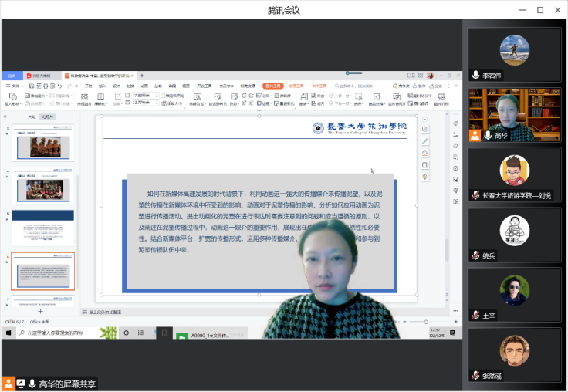The height and width of the screenshot is (392, 568).
Task: Open the Windows Start menu
Action: (8, 333)
